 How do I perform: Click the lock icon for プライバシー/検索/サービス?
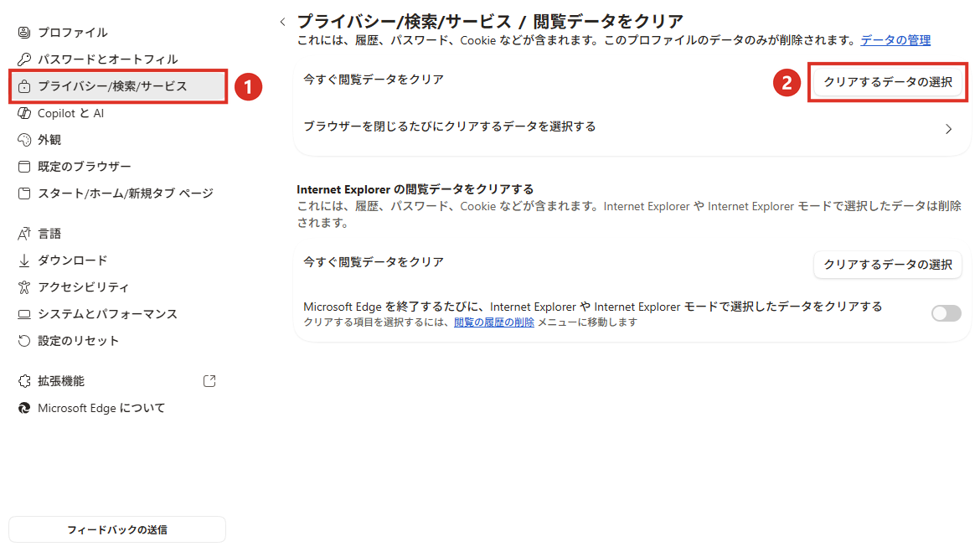point(24,86)
